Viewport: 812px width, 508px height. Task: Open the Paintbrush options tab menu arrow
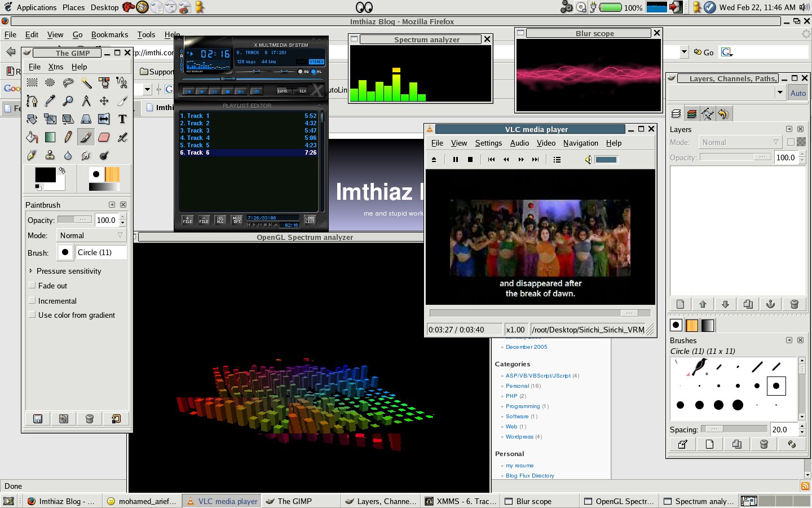point(112,205)
